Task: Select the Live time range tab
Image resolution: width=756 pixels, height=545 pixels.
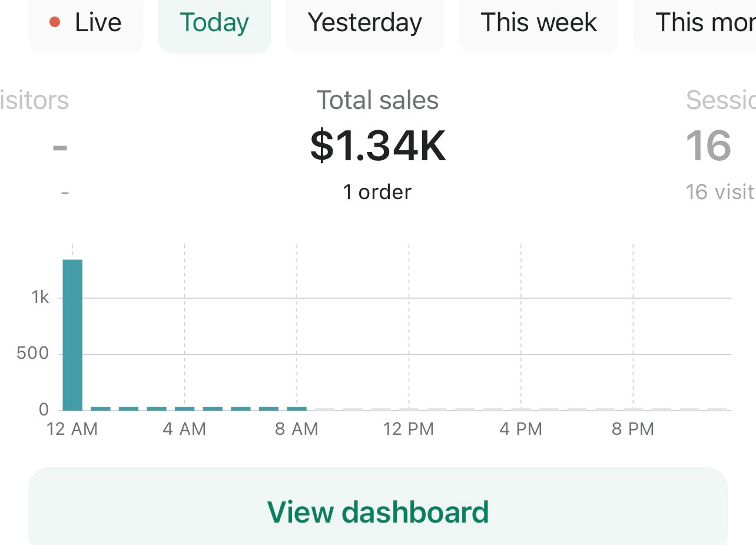Action: pyautogui.click(x=86, y=24)
